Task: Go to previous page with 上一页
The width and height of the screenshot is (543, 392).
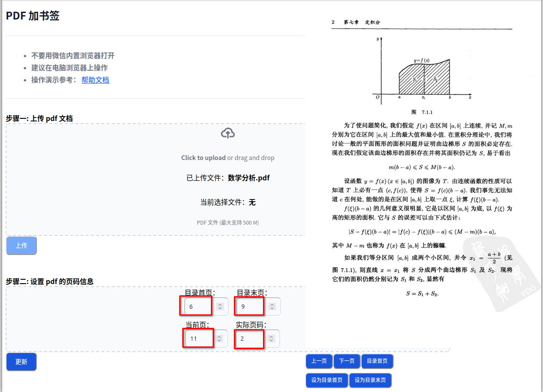Action: pos(319,361)
